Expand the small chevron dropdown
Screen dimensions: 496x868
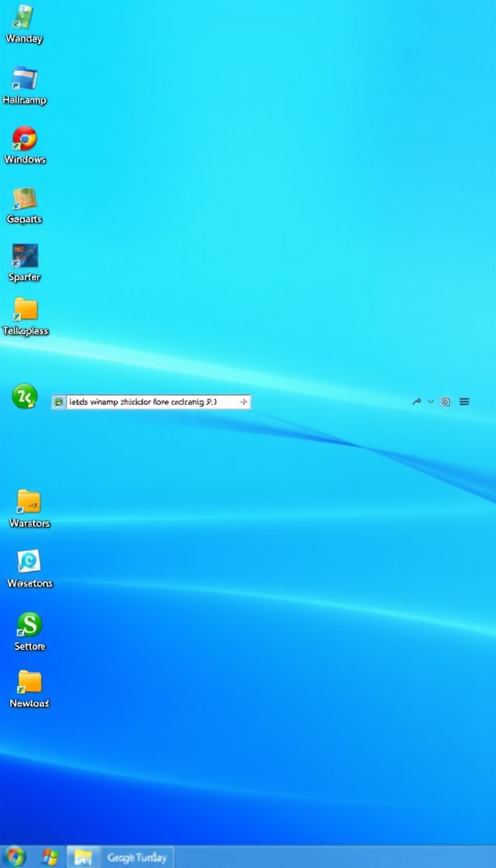coord(431,402)
